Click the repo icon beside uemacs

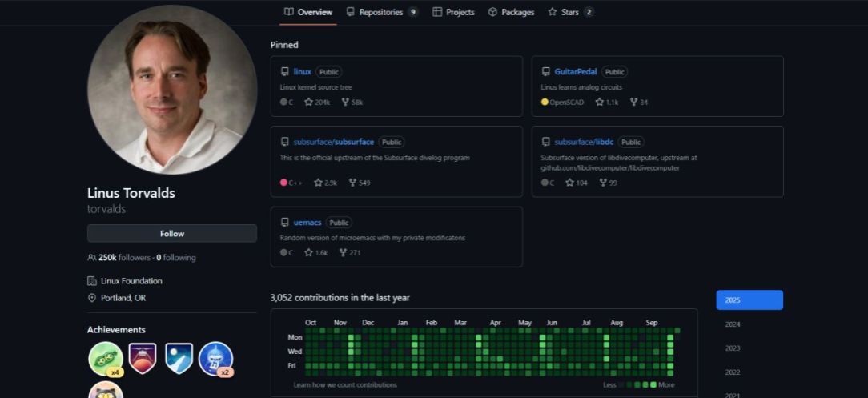(284, 223)
